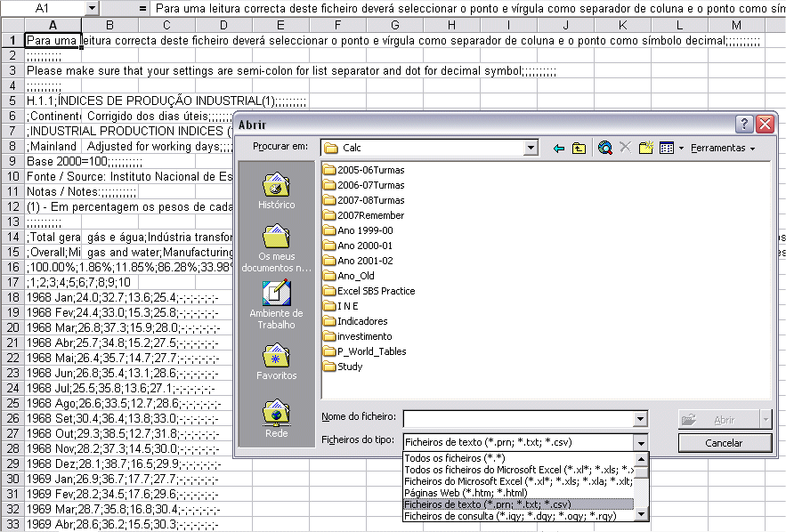Choose Ficheiros do Microsoft Excel file type
Image resolution: width=786 pixels, height=532 pixels.
(x=518, y=481)
